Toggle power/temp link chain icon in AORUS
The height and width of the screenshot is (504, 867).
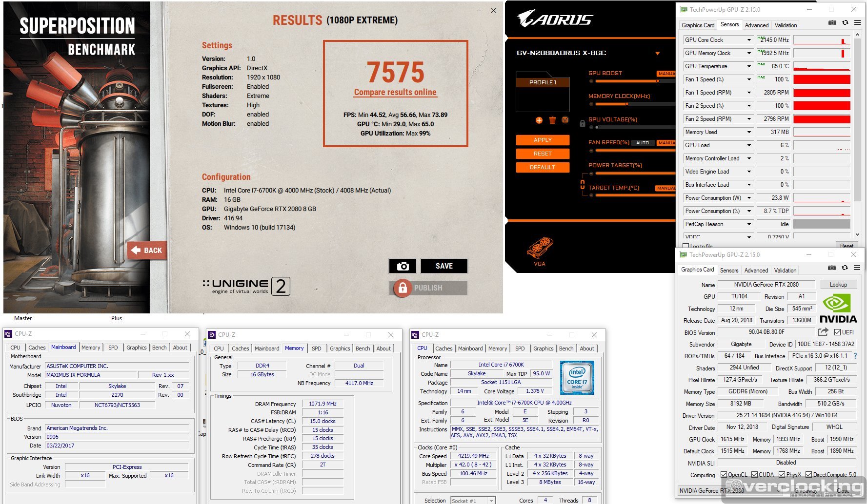(582, 184)
